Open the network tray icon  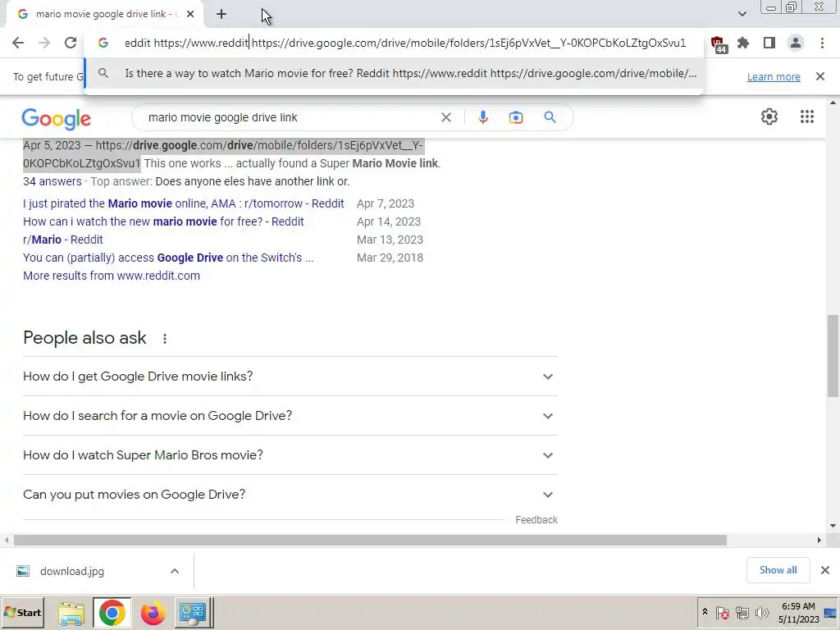click(742, 613)
